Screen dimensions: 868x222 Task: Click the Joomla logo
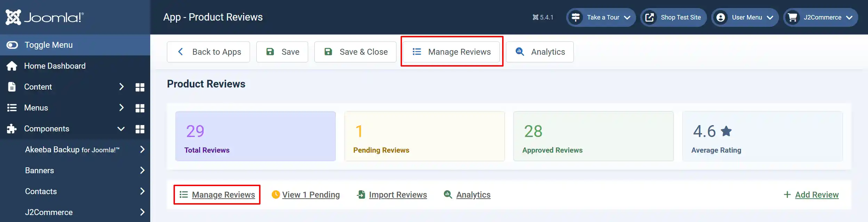click(x=45, y=17)
